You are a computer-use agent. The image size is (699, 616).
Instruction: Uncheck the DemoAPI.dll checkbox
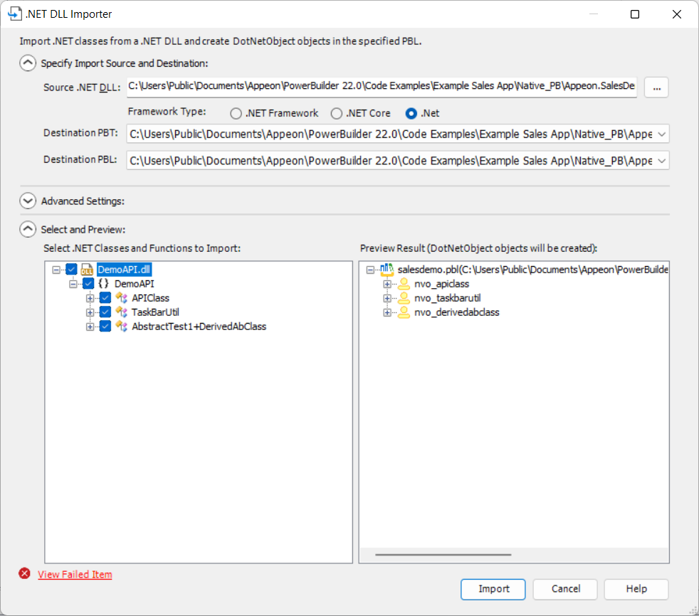(x=71, y=270)
